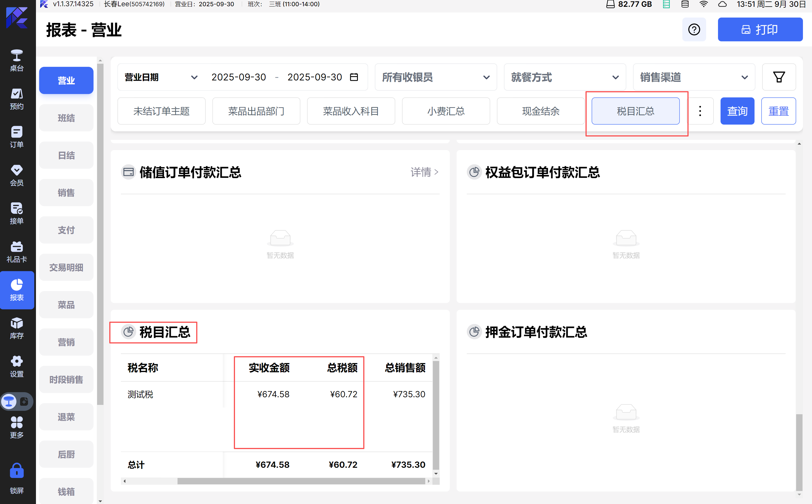Switch to the 日结 report tab
This screenshot has width=812, height=504.
(66, 155)
